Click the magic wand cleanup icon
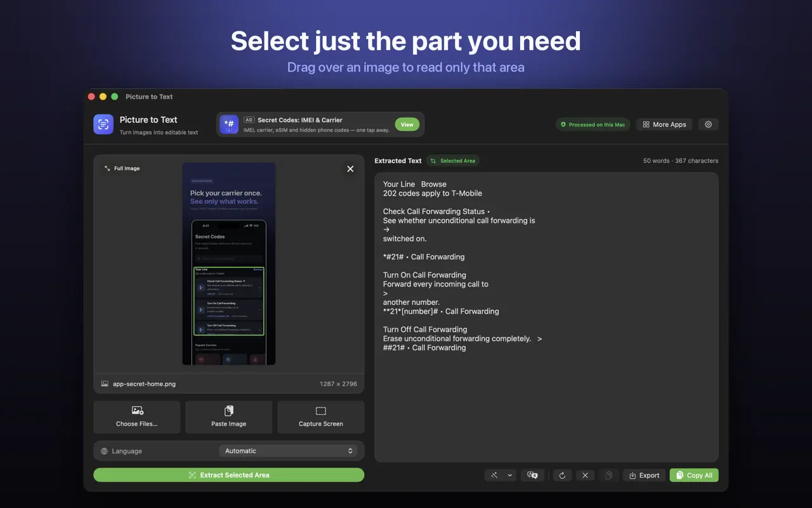This screenshot has width=812, height=508. click(494, 475)
